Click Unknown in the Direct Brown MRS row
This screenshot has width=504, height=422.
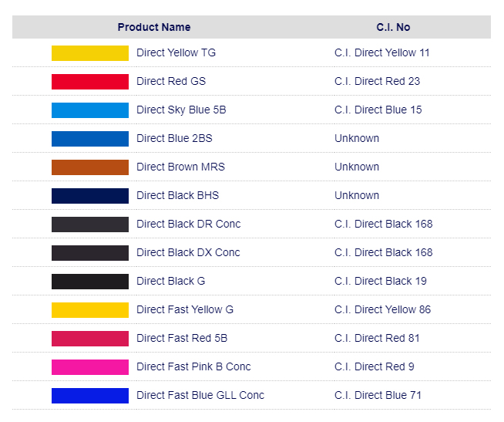(357, 167)
